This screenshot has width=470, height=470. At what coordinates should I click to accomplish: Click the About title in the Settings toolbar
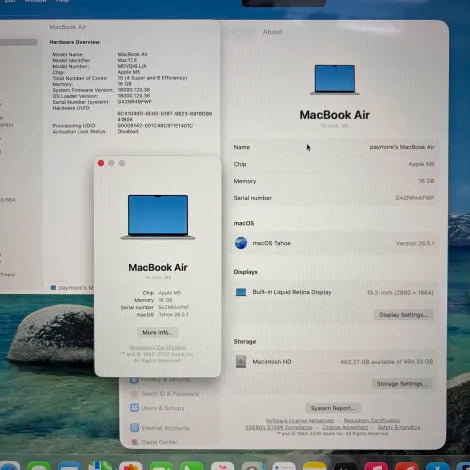point(272,32)
